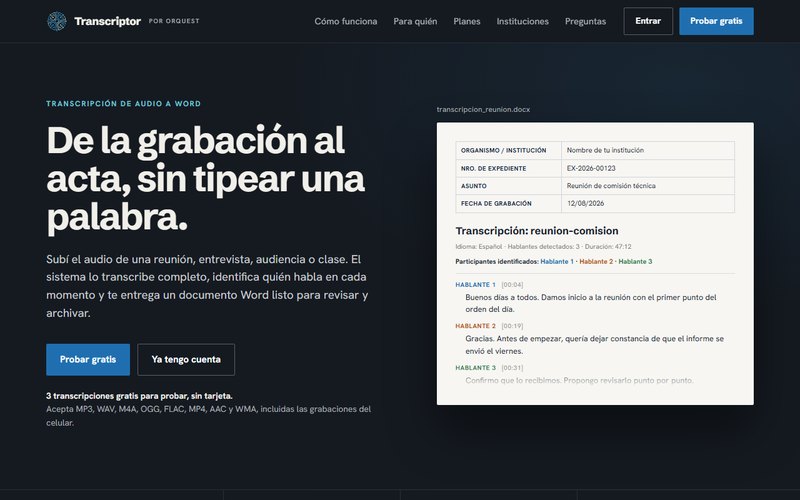Click Hablante 3 in participantes list
Image resolution: width=800 pixels, height=500 pixels.
[635, 261]
